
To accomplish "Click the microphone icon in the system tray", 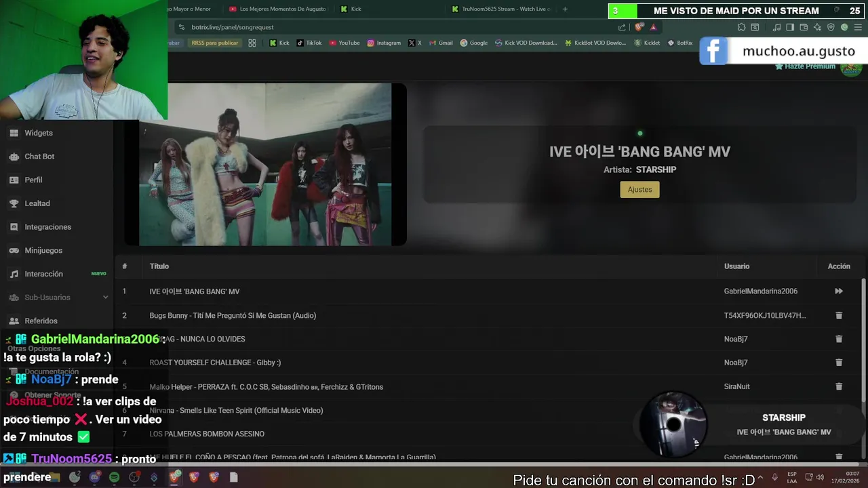I will point(775,477).
